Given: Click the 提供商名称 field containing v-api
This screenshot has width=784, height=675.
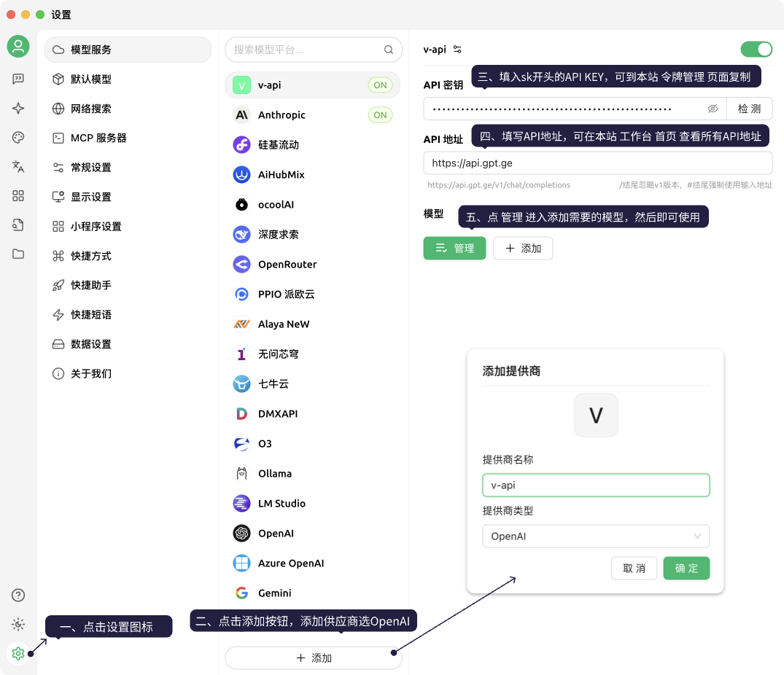Looking at the screenshot, I should coord(596,485).
